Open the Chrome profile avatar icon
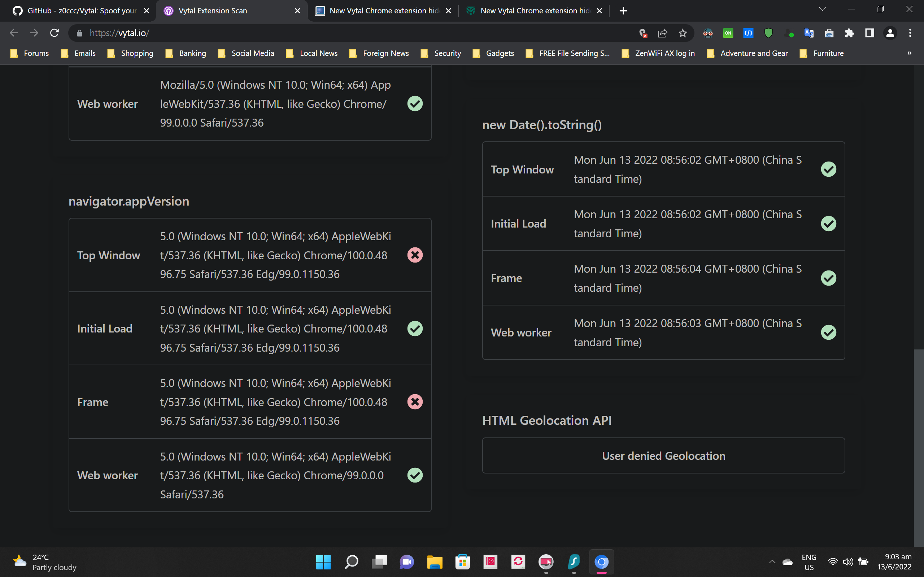Screen dimensions: 924x577 pyautogui.click(x=890, y=33)
